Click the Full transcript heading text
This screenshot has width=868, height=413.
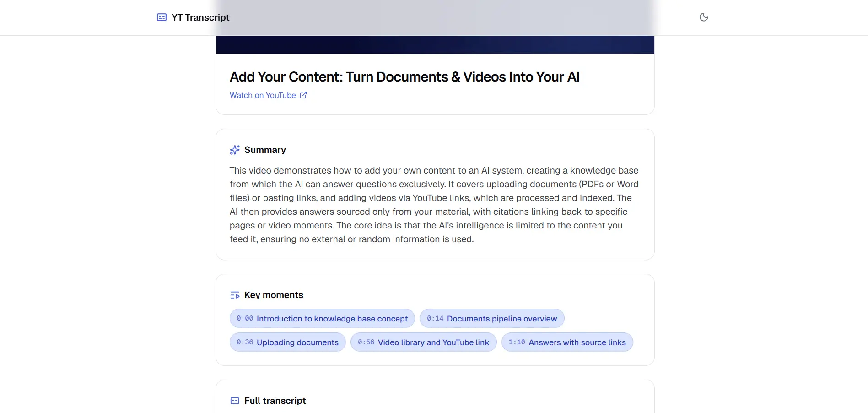point(275,401)
